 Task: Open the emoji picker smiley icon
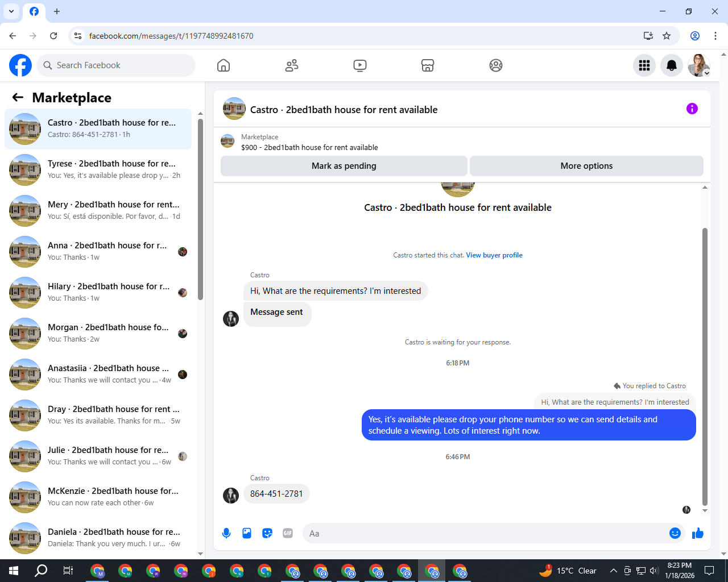pos(675,533)
